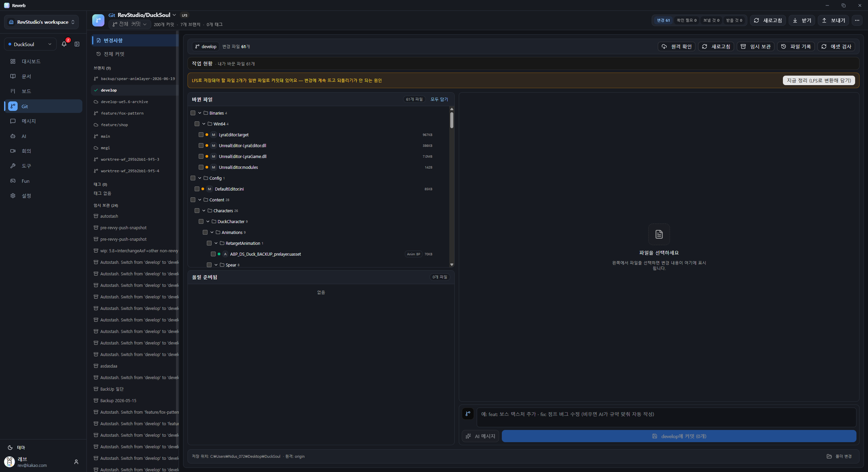Collapse the RetargetAnimation folder chevron
Viewport: 868px width, 472px height.
click(216, 243)
